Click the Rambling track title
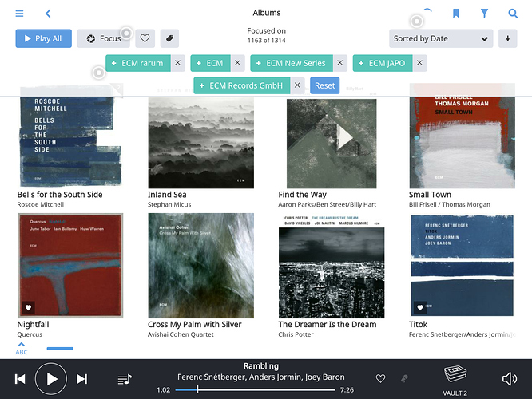 pyautogui.click(x=261, y=366)
